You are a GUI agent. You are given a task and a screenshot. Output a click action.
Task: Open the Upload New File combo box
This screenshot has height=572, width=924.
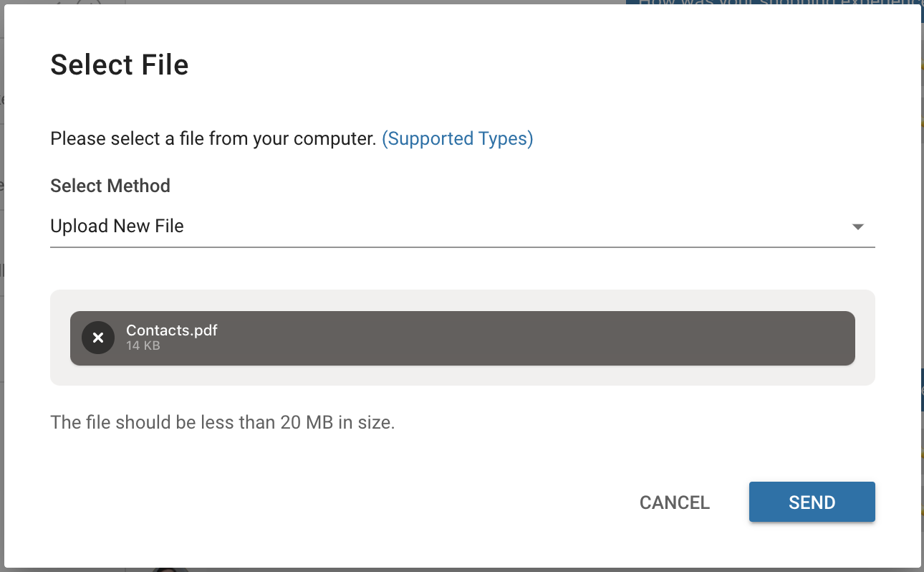(430, 227)
